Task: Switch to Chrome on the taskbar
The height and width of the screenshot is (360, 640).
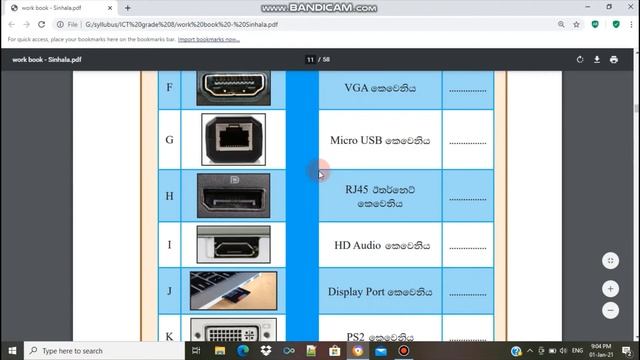Action: [x=358, y=351]
